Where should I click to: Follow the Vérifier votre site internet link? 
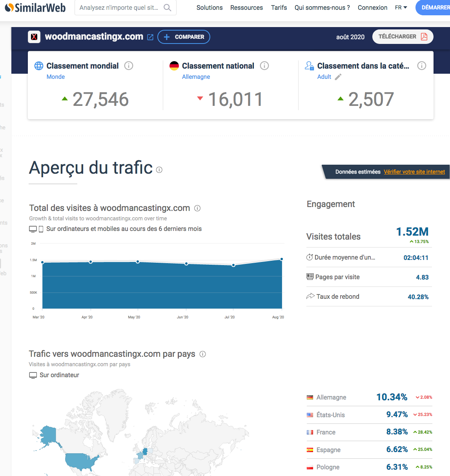[414, 172]
